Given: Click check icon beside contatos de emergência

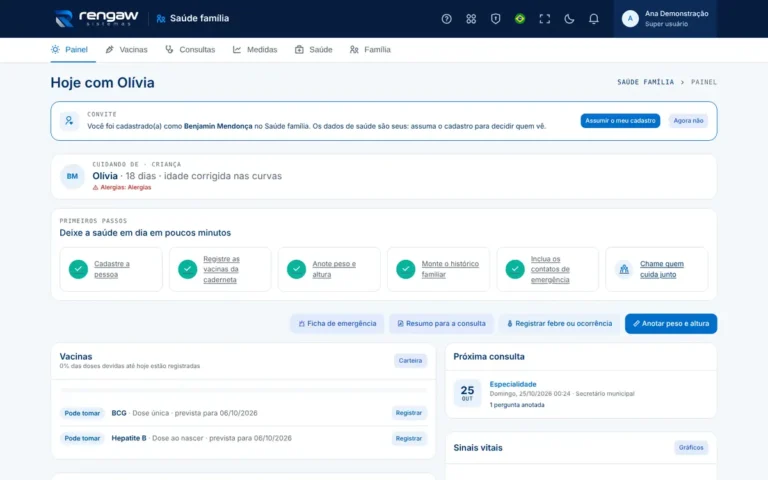Looking at the screenshot, I should [515, 269].
